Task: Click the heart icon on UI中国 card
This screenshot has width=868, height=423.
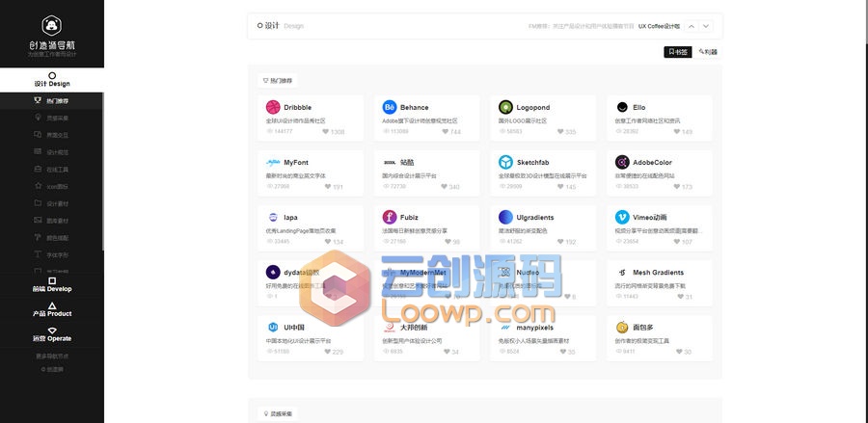Action: click(327, 352)
